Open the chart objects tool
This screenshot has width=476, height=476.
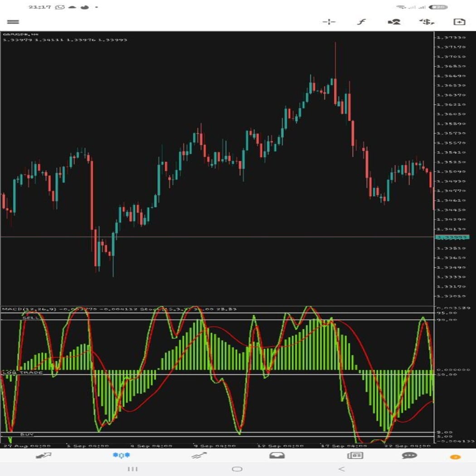click(x=394, y=22)
